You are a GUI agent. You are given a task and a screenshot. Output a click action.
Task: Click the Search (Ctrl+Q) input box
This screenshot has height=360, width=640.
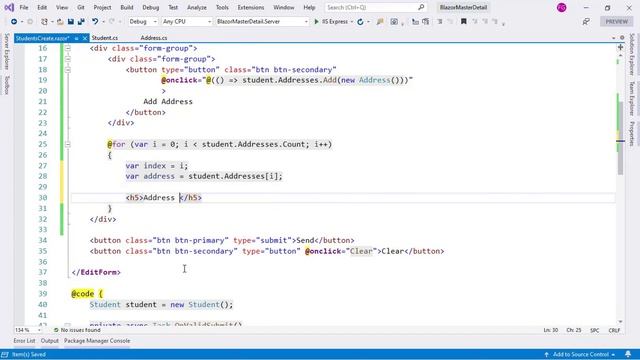tap(376, 7)
